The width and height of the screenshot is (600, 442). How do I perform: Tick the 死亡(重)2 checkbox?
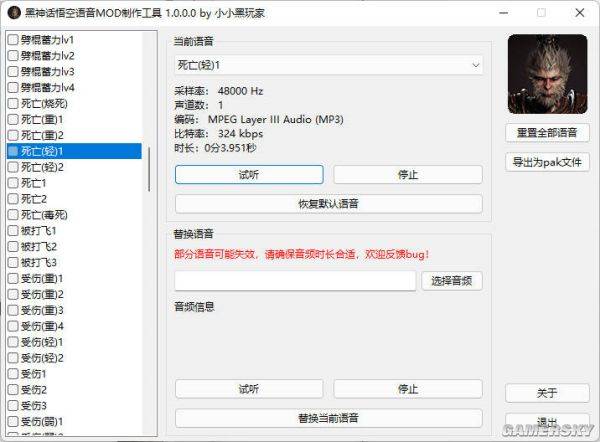tap(13, 135)
